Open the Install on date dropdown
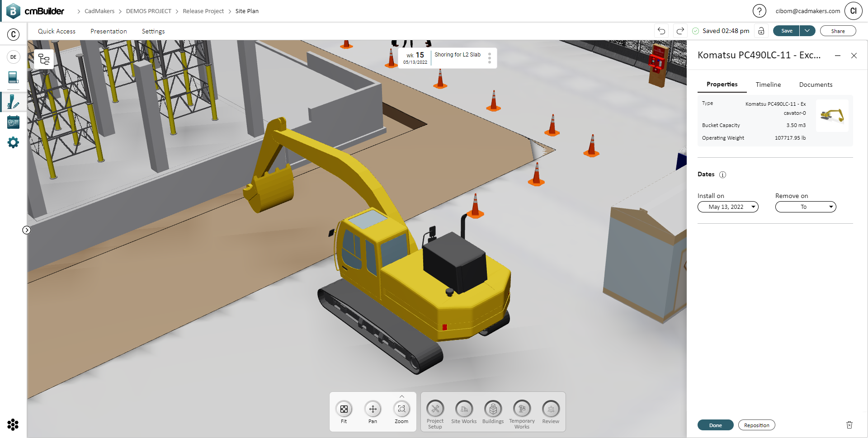868x438 pixels. (728, 207)
